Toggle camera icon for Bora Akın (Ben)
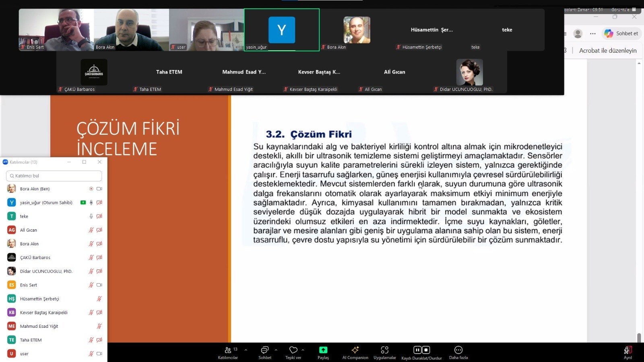Viewport: 644px width, 362px height. 99,189
